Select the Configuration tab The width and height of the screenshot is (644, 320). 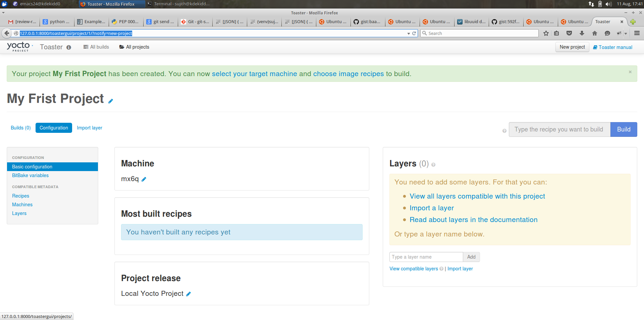54,128
